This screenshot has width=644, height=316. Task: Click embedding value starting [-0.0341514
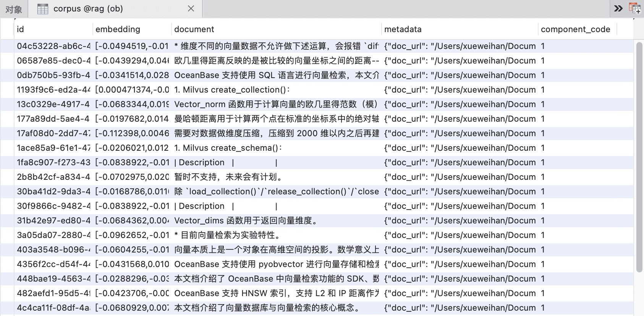pyautogui.click(x=132, y=75)
